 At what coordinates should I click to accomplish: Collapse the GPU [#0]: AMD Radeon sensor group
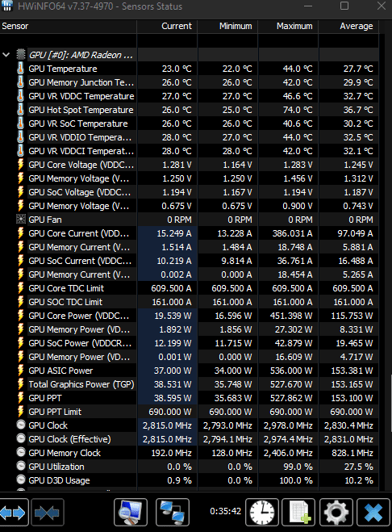[6, 55]
